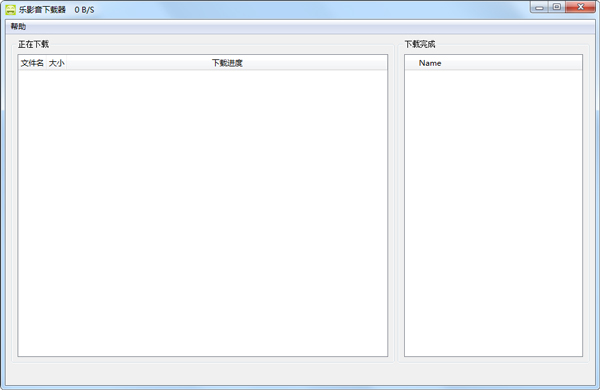Click the empty 下载完成 list area
The width and height of the screenshot is (600, 390).
[493, 213]
